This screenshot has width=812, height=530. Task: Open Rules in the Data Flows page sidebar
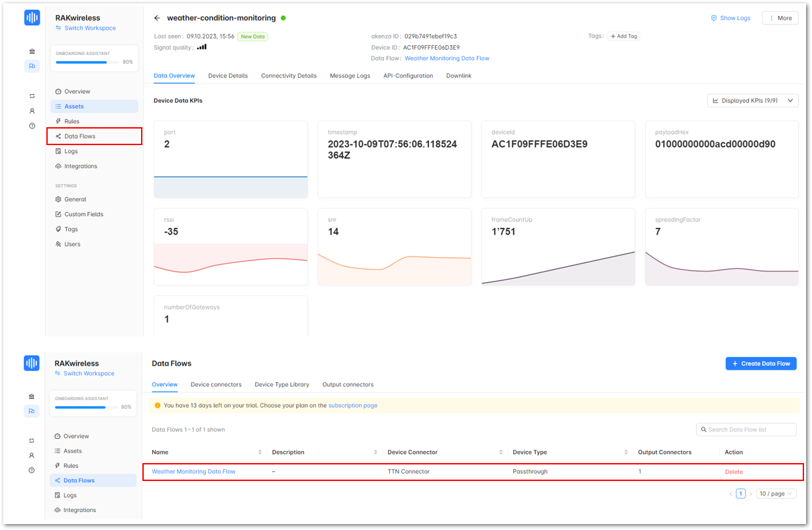[93, 466]
